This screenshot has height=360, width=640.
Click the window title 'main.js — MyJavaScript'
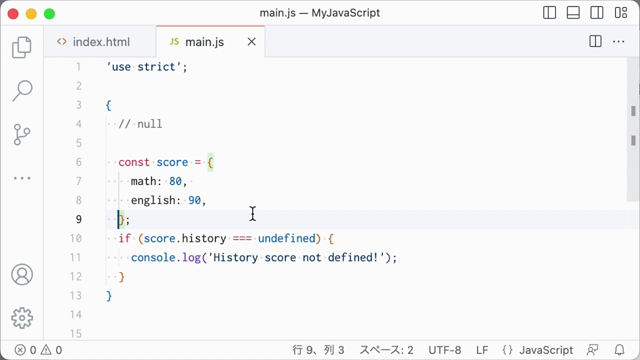pyautogui.click(x=320, y=13)
